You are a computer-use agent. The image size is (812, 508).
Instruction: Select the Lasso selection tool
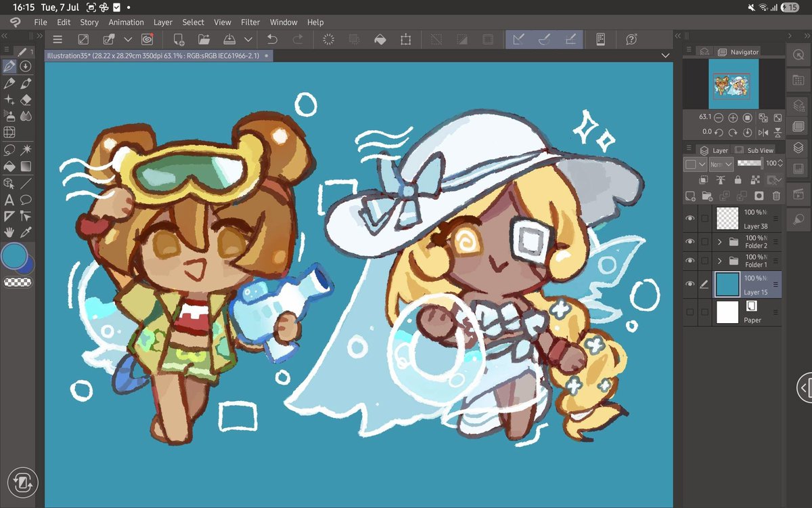(9, 149)
